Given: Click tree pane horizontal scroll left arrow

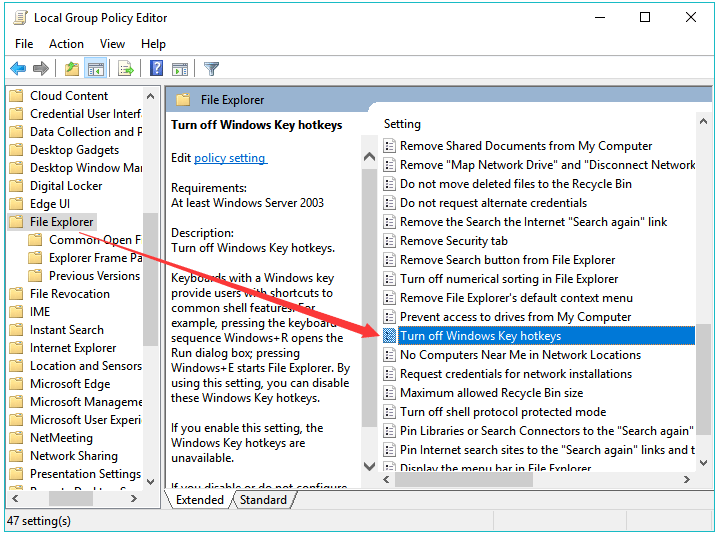Looking at the screenshot, I should point(15,498).
